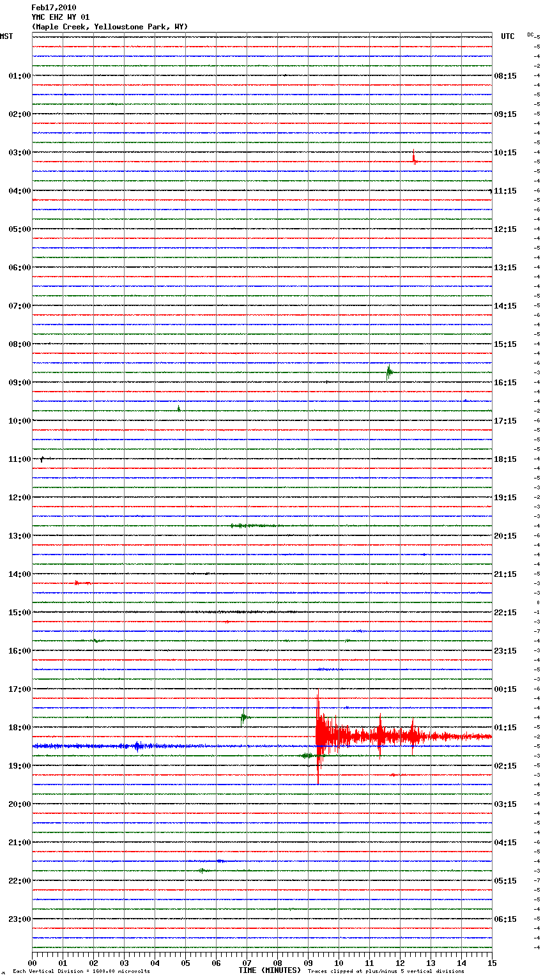Screen dimensions: 543x980
Task: Select the 10:15 UTC time label
Action: point(505,153)
